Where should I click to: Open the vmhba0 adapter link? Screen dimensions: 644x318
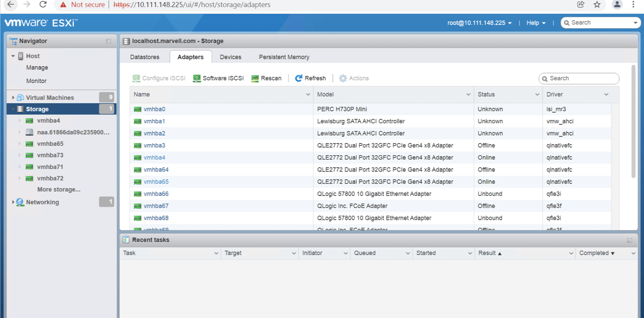point(154,109)
